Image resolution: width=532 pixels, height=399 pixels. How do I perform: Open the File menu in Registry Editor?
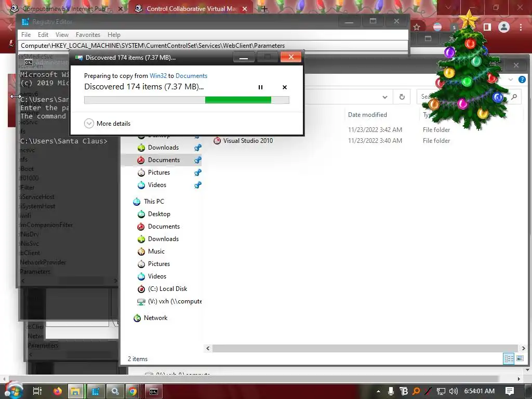click(26, 35)
